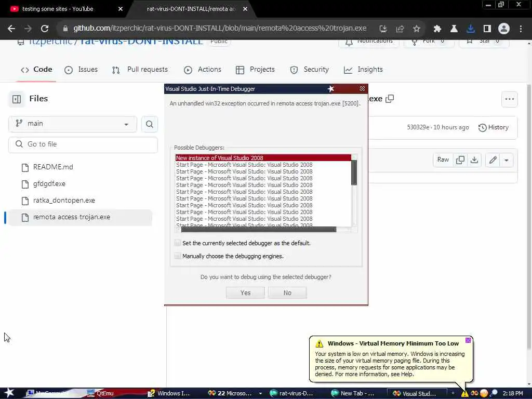Viewport: 532px width, 399px height.
Task: Share this page via the share icon
Action: click(x=400, y=29)
